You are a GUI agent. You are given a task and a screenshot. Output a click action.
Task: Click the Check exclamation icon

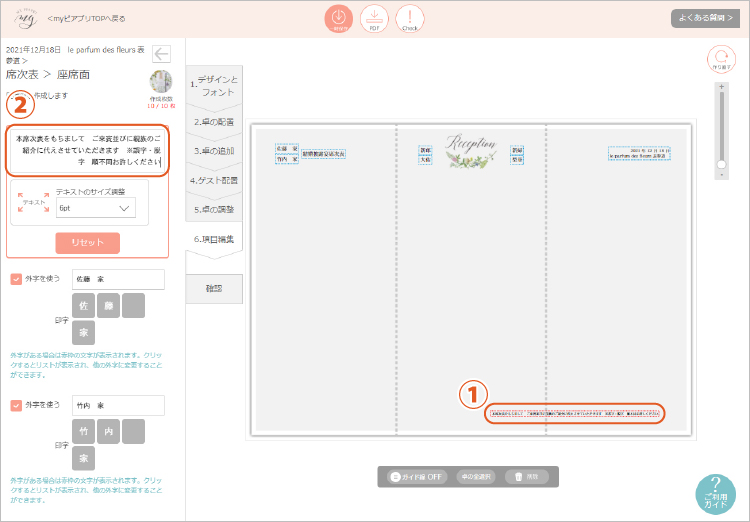point(410,18)
